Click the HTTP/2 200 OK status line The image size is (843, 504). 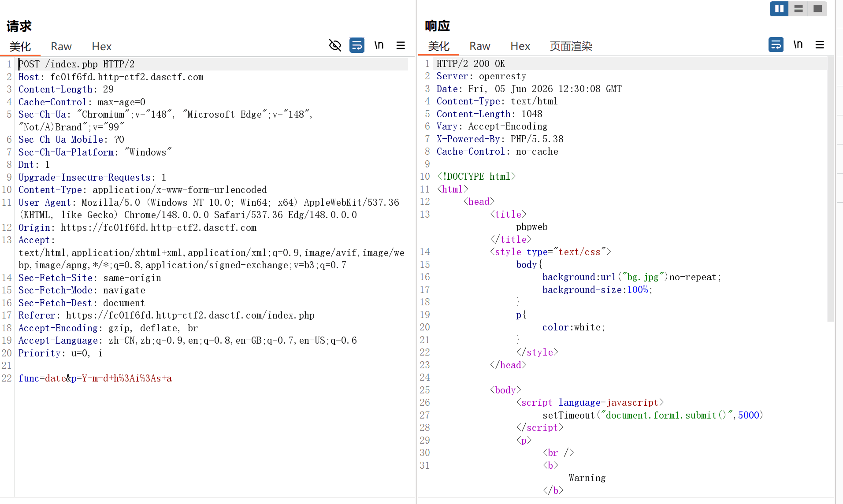471,64
